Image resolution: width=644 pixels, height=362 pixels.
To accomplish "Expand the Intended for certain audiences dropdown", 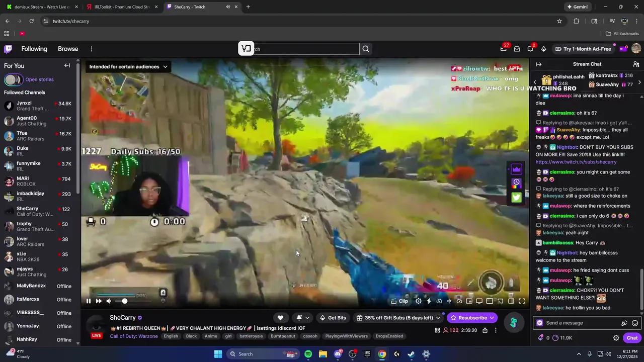I will pyautogui.click(x=128, y=66).
